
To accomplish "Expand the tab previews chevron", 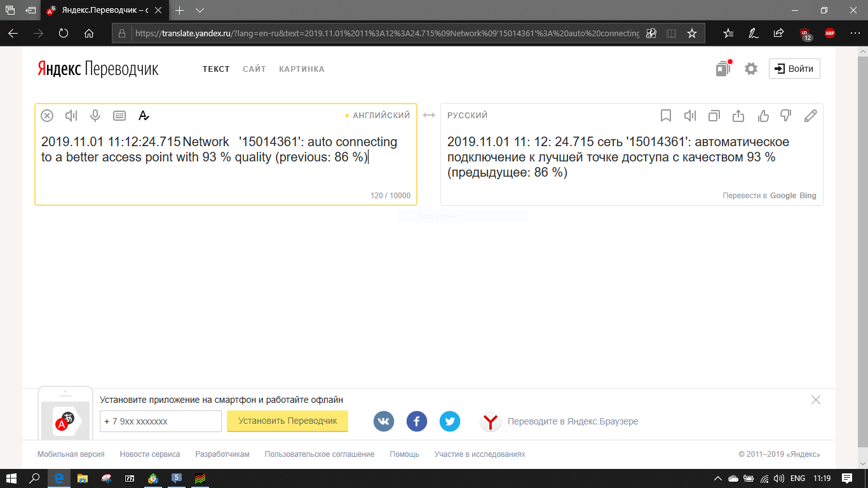I will pos(200,10).
